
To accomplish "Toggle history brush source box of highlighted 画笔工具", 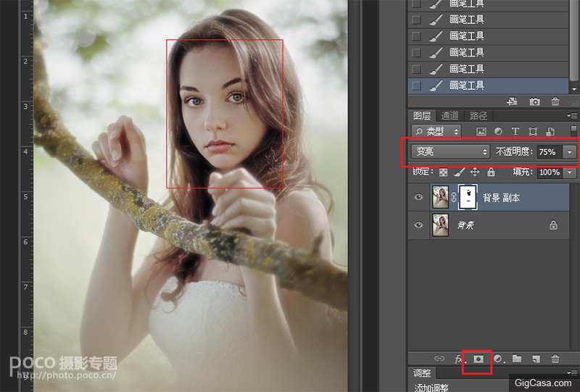I will click(416, 86).
